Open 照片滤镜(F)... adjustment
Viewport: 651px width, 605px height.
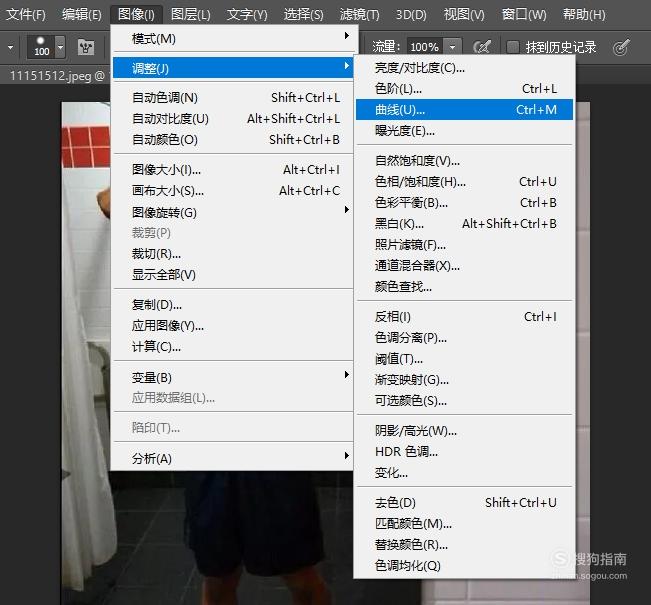[x=464, y=245]
